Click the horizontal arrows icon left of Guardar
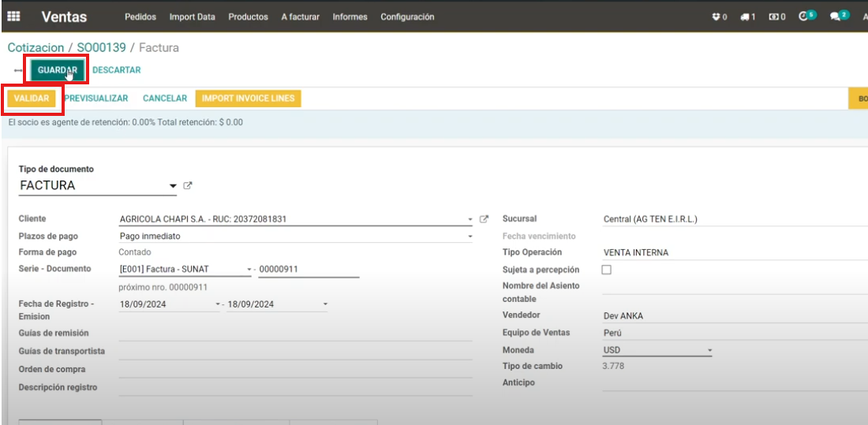This screenshot has width=868, height=425. click(x=18, y=71)
